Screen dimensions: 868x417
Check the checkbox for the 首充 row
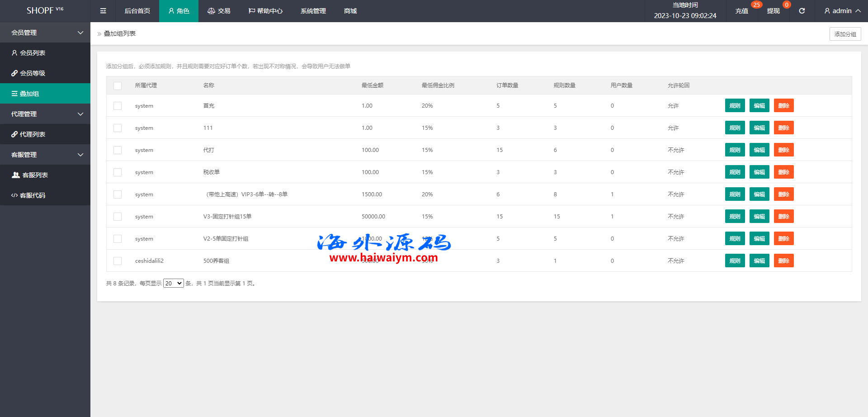(118, 106)
